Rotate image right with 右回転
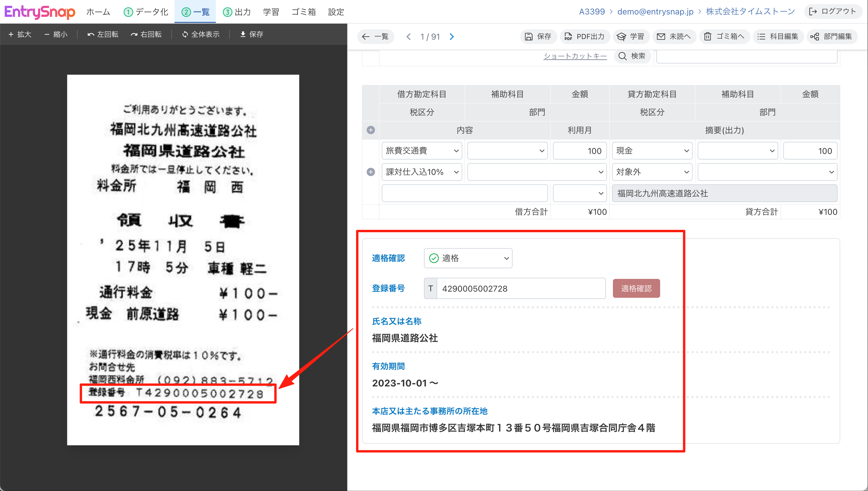The image size is (868, 491). pos(146,34)
